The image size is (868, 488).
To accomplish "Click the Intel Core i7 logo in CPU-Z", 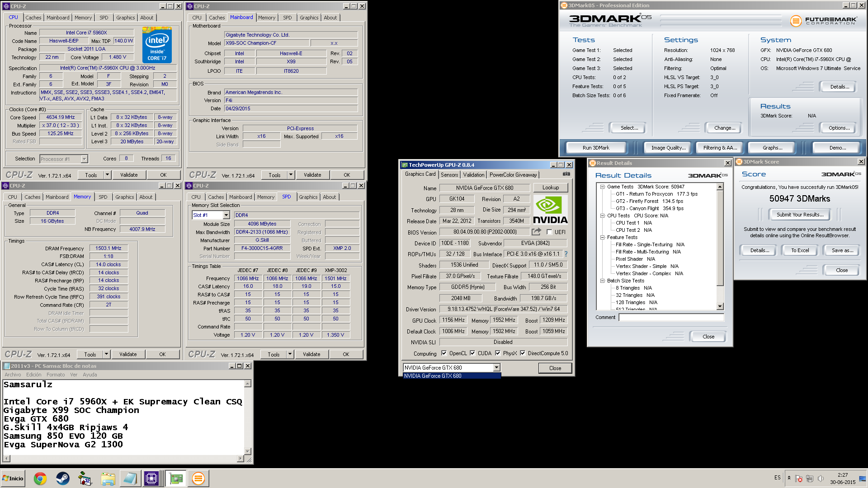I will tap(157, 45).
